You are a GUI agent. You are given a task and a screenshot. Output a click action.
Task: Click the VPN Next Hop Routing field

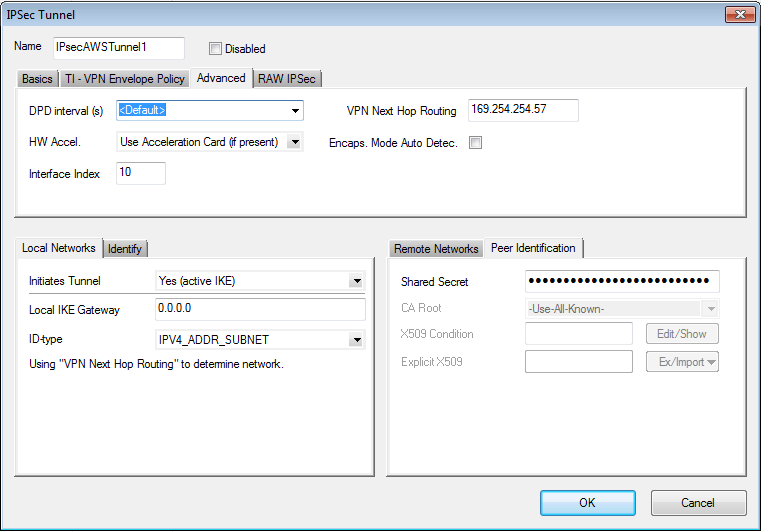[x=523, y=110]
